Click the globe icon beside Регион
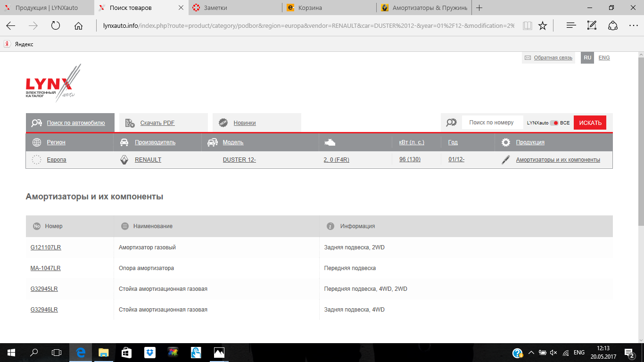The width and height of the screenshot is (644, 362). pos(37,142)
